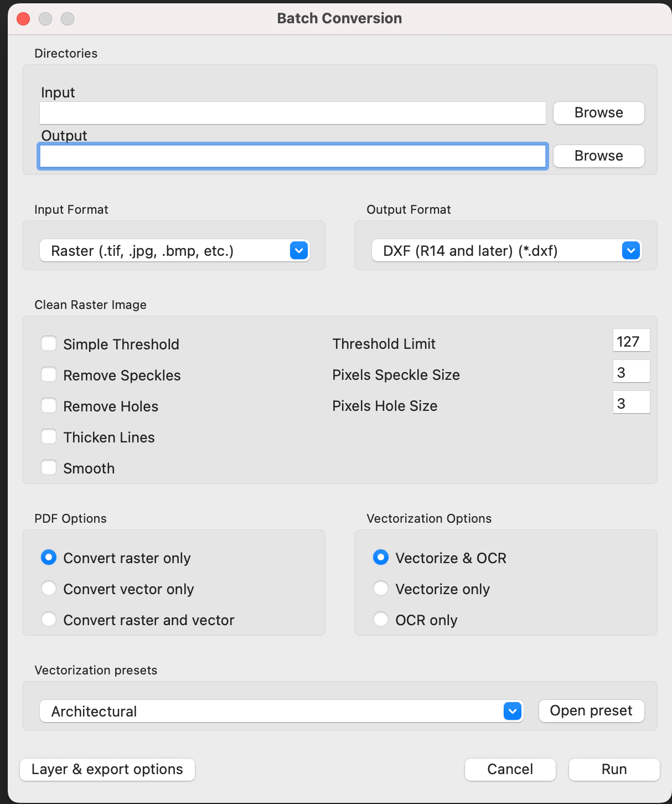Cancel the Batch Conversion dialog
This screenshot has width=672, height=804.
[509, 769]
